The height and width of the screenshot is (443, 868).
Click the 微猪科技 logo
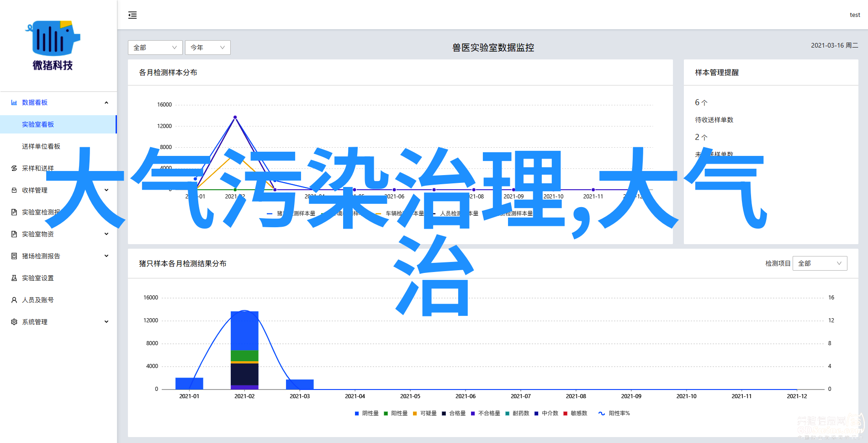point(53,46)
